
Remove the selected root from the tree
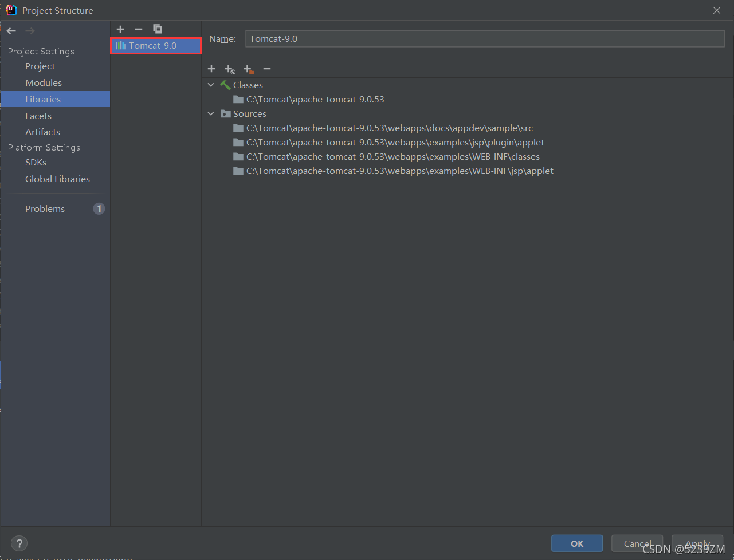(x=267, y=69)
